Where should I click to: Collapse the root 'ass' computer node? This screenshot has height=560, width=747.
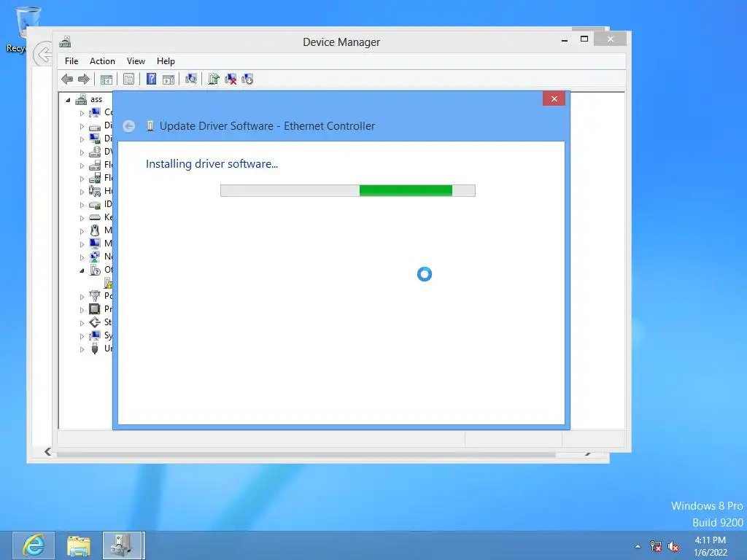point(68,100)
